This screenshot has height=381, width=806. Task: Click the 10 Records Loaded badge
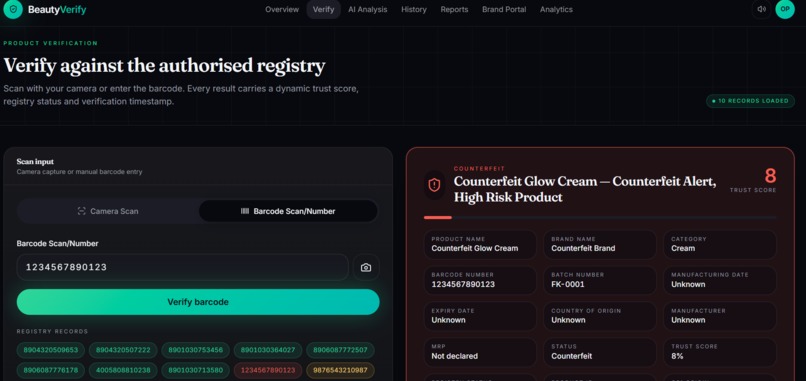(750, 101)
